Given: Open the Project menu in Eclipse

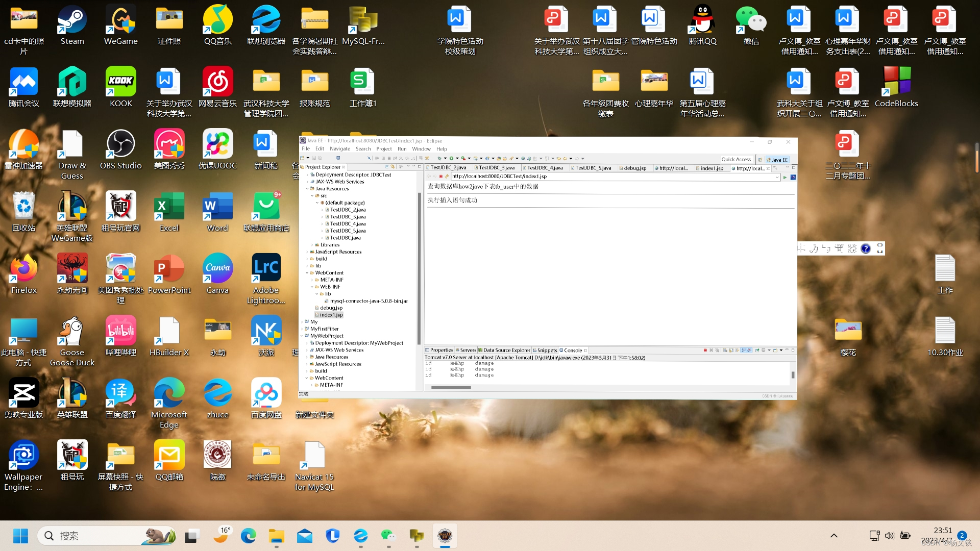Looking at the screenshot, I should point(384,149).
